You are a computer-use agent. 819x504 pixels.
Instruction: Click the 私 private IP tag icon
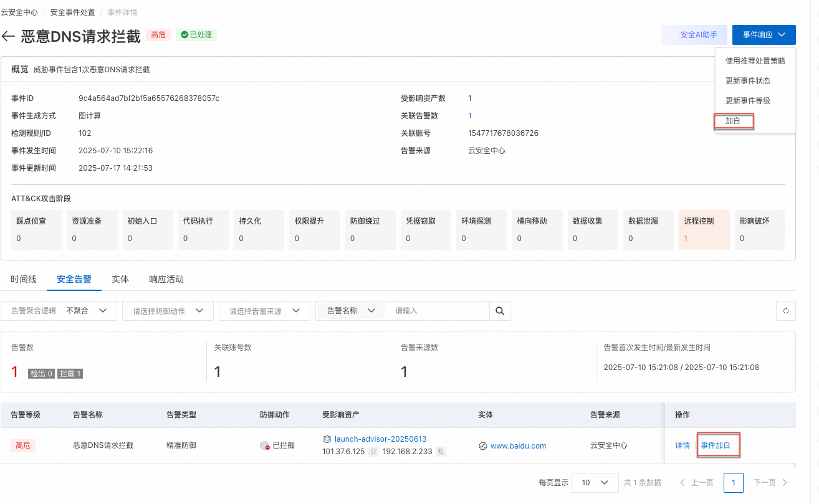pos(441,452)
